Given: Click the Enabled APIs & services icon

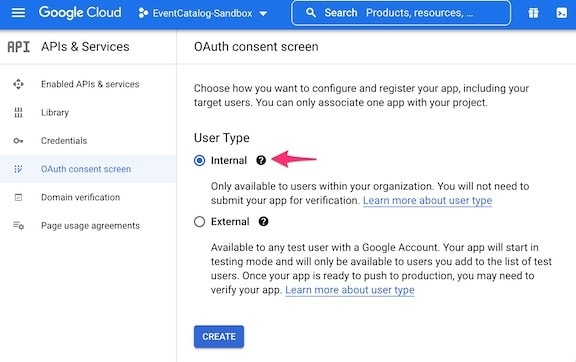Looking at the screenshot, I should (18, 84).
